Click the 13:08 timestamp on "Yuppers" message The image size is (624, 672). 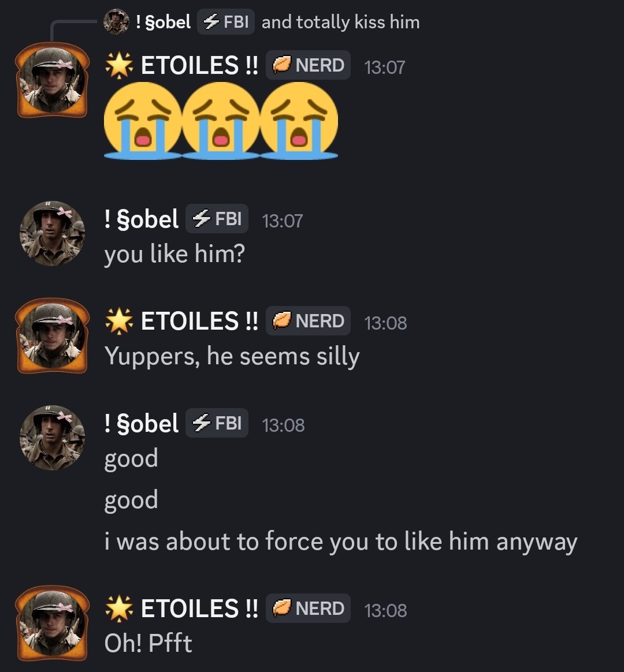coord(385,323)
